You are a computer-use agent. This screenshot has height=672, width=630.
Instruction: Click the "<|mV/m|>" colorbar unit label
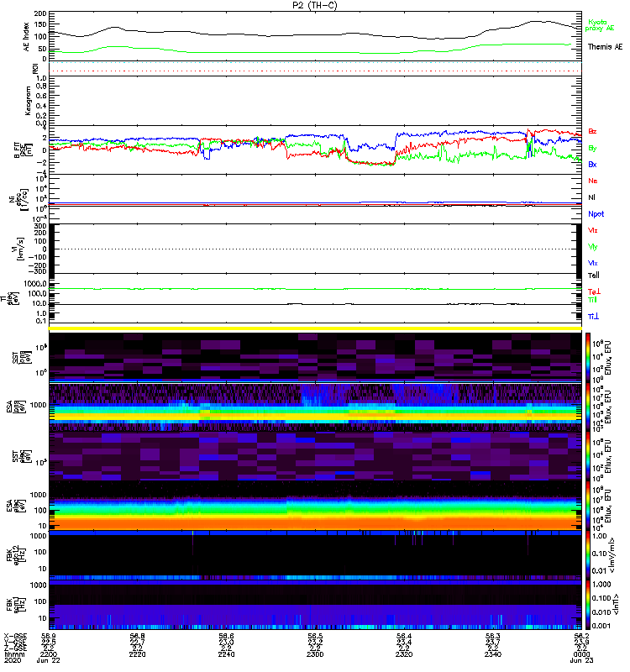point(613,556)
